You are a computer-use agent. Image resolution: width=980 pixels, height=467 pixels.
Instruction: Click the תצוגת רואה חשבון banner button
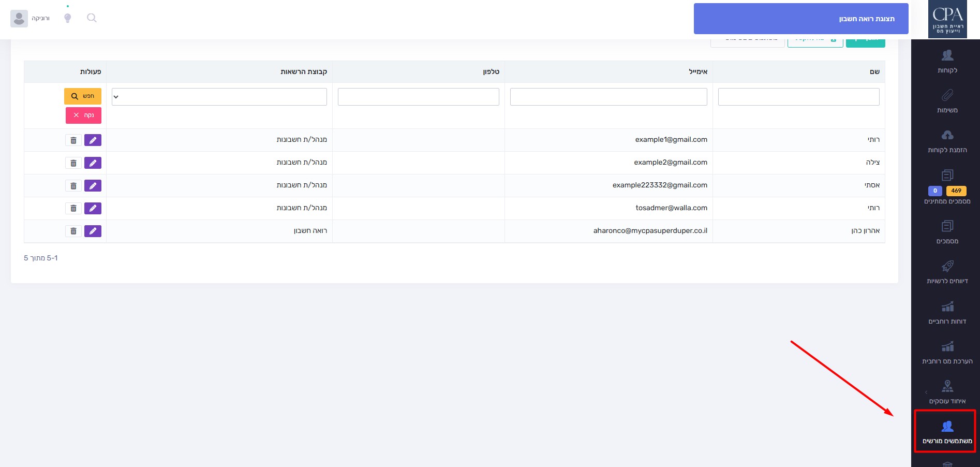click(800, 19)
